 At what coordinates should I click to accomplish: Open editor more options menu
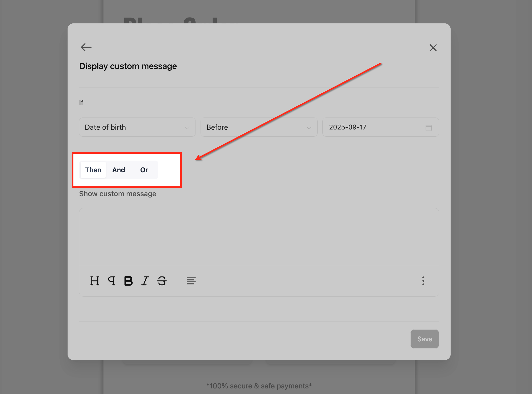(x=423, y=281)
